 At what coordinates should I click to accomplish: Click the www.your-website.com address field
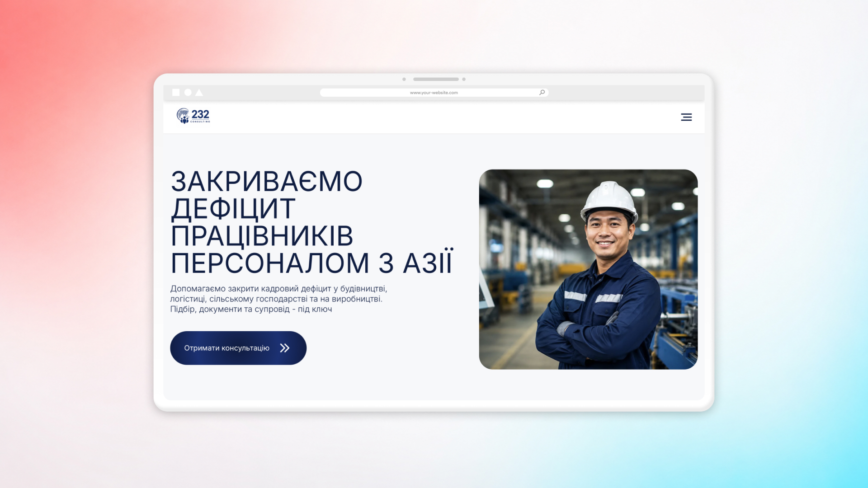[434, 93]
